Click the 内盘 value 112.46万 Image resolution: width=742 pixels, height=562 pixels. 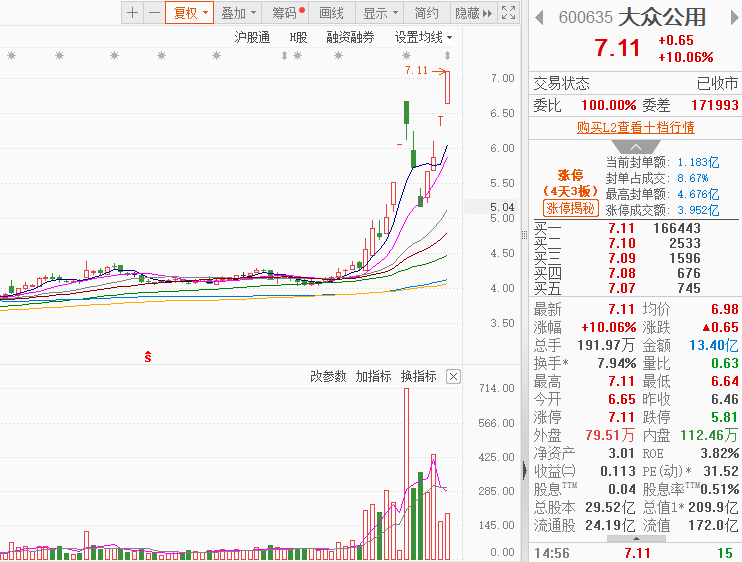(x=709, y=435)
